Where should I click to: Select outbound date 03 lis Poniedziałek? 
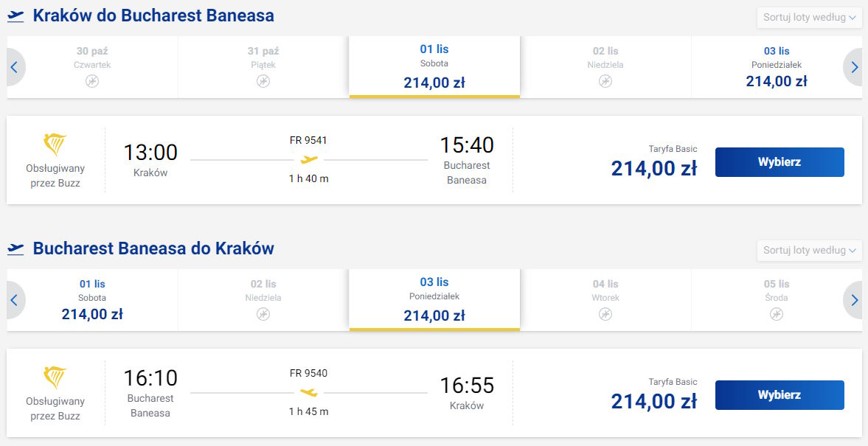coord(777,66)
